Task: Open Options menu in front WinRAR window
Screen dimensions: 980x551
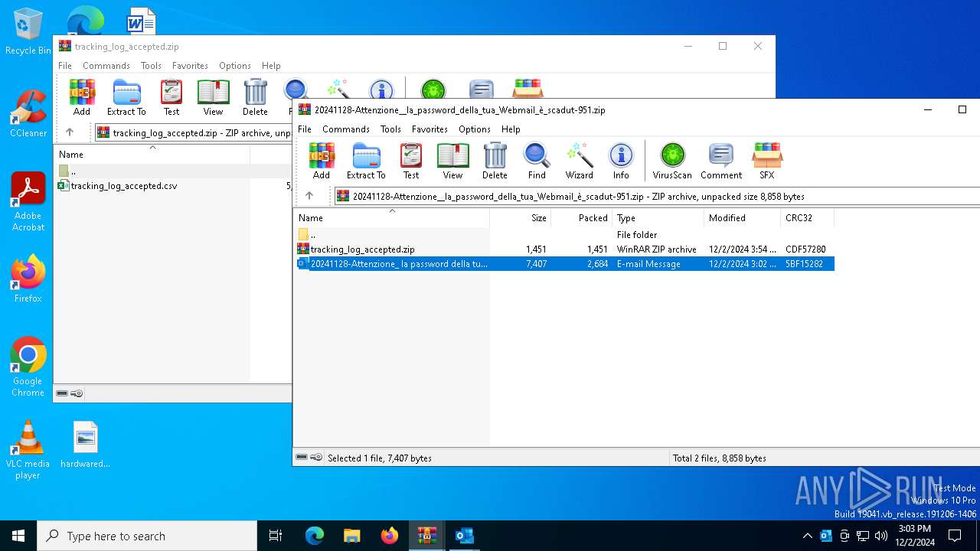Action: (475, 129)
